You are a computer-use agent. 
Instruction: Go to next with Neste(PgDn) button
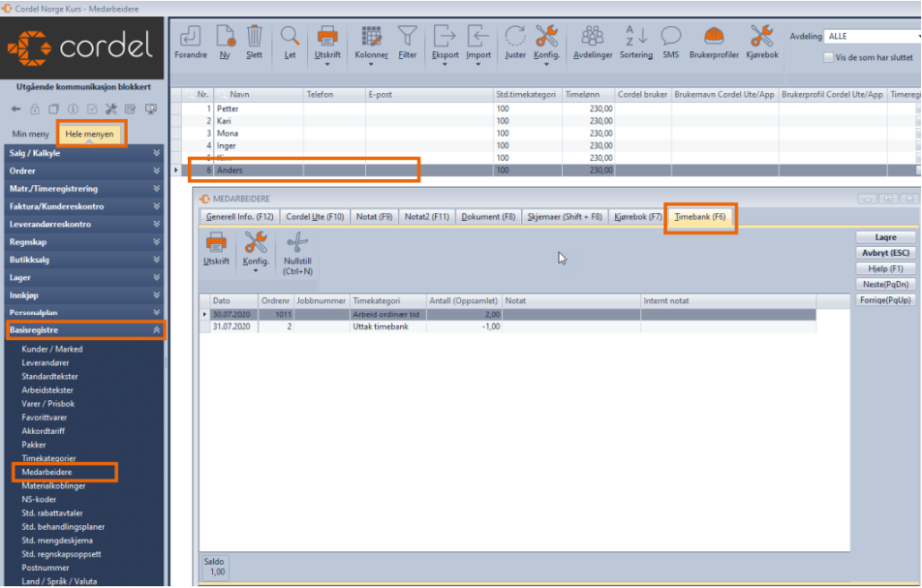click(885, 285)
